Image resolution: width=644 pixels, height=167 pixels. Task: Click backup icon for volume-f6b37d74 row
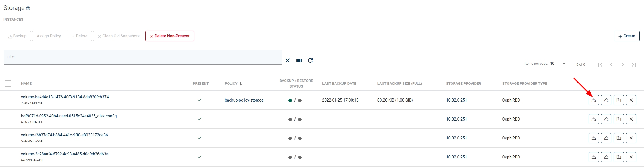(593, 138)
